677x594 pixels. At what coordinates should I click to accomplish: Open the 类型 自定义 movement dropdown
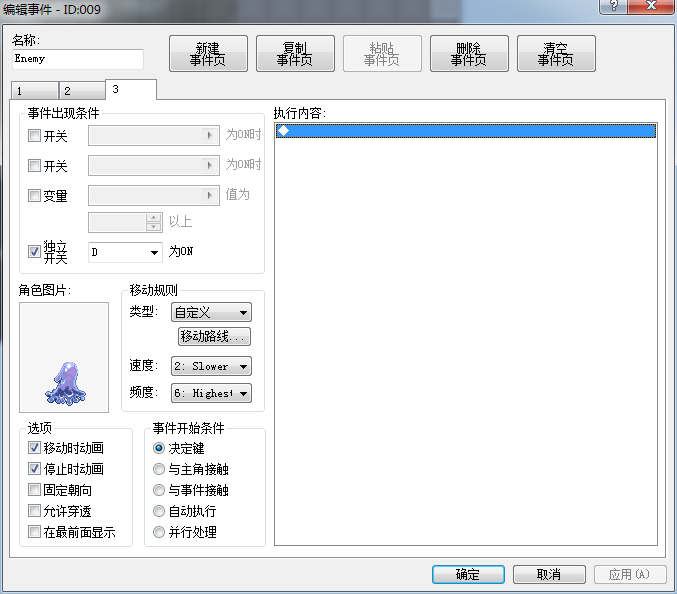(212, 312)
